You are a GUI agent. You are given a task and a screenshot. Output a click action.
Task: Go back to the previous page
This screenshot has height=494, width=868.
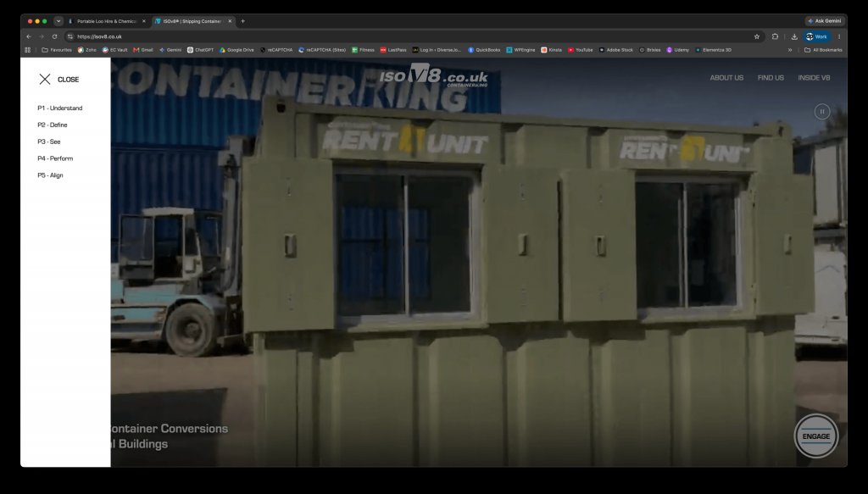29,36
